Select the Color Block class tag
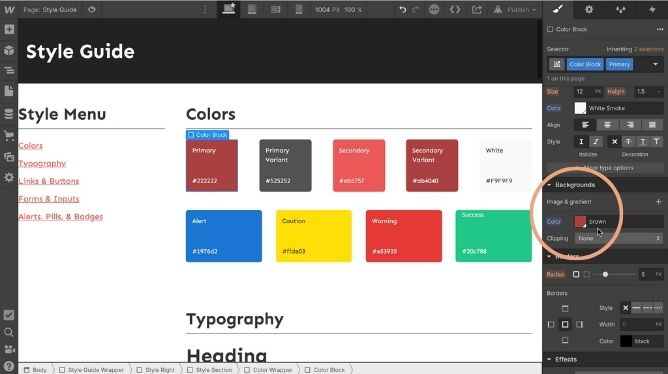The height and width of the screenshot is (374, 668). tap(585, 64)
